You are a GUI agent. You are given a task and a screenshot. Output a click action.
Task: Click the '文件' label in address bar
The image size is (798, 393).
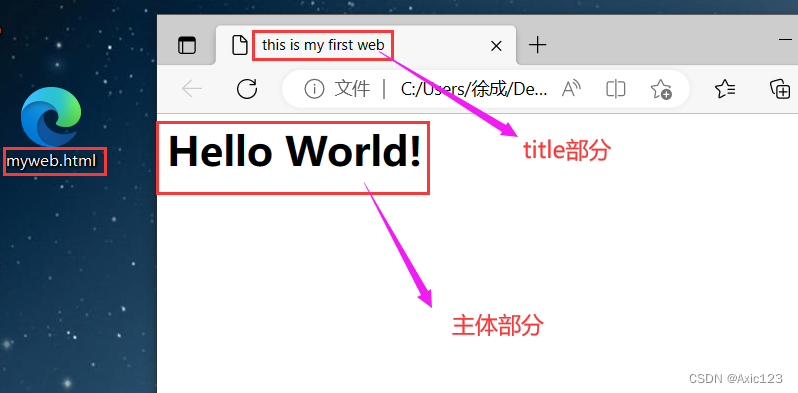pyautogui.click(x=352, y=89)
